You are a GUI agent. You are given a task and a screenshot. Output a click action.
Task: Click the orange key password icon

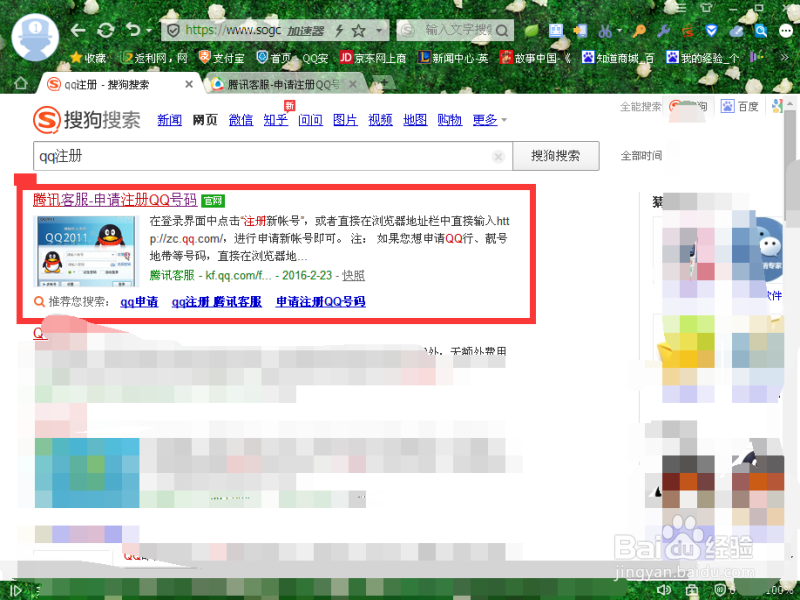pos(639,31)
